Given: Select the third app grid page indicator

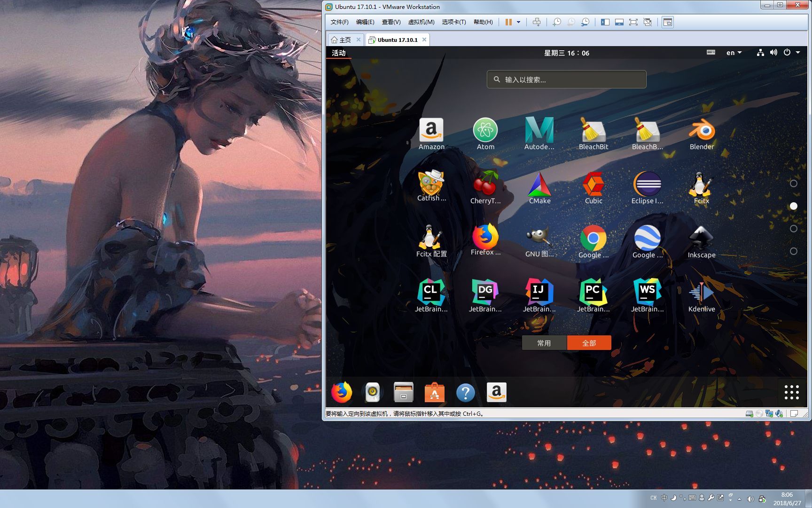Looking at the screenshot, I should click(794, 229).
